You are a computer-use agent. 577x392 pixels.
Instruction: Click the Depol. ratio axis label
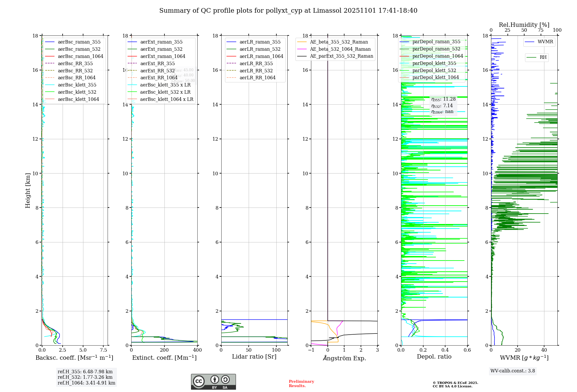tap(434, 357)
